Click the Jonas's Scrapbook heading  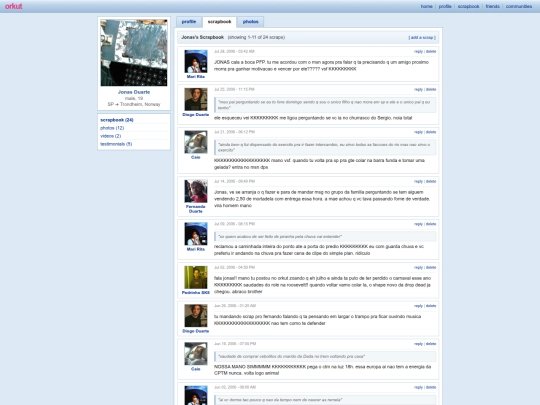(202, 37)
